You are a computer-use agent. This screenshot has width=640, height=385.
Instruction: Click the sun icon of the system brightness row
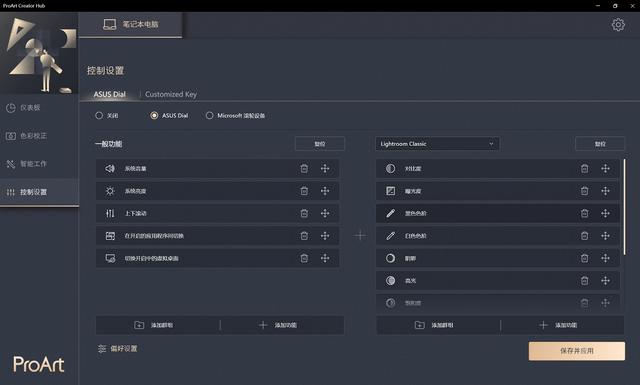[x=110, y=191]
